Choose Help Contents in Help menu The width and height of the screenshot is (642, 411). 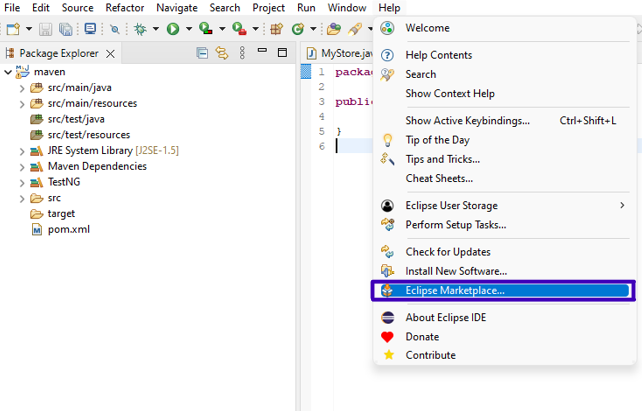click(505, 55)
